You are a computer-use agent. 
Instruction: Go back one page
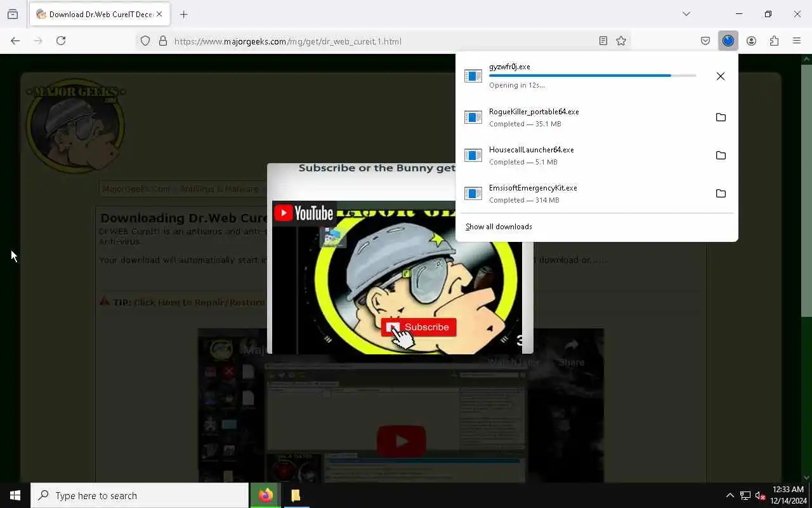click(15, 41)
